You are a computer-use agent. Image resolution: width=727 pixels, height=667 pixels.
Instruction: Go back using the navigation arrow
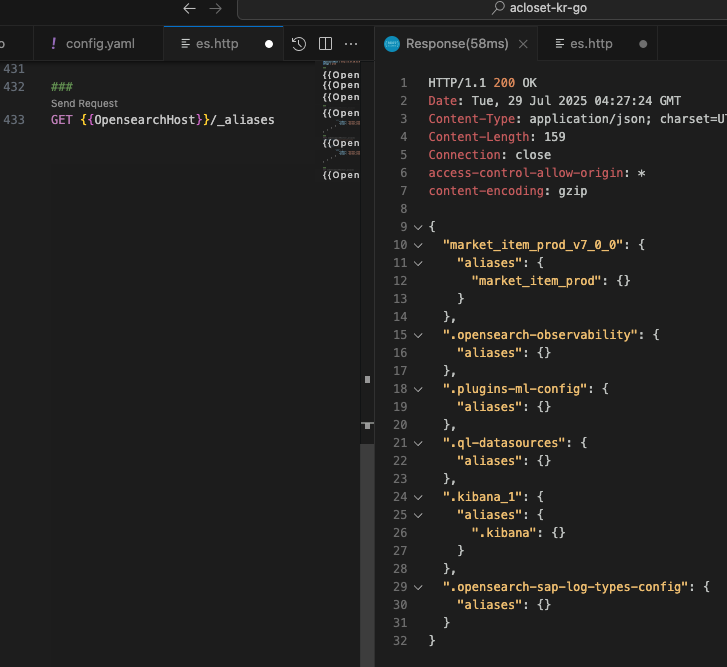point(189,8)
